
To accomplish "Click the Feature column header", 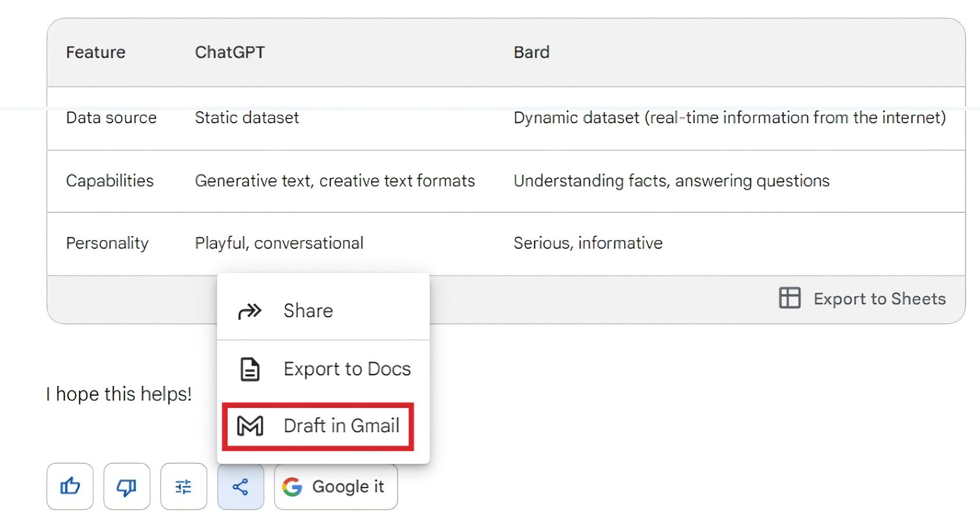I will point(96,52).
